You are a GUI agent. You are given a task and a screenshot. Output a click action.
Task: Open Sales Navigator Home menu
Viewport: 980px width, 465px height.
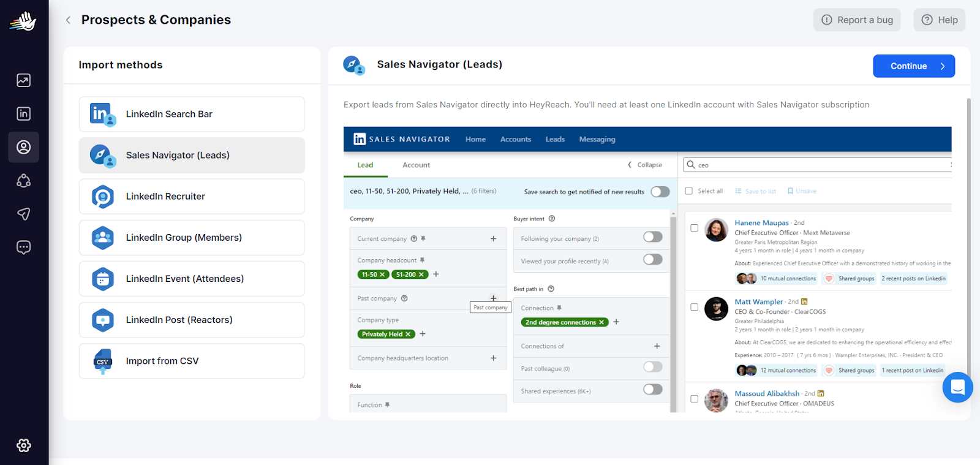475,140
